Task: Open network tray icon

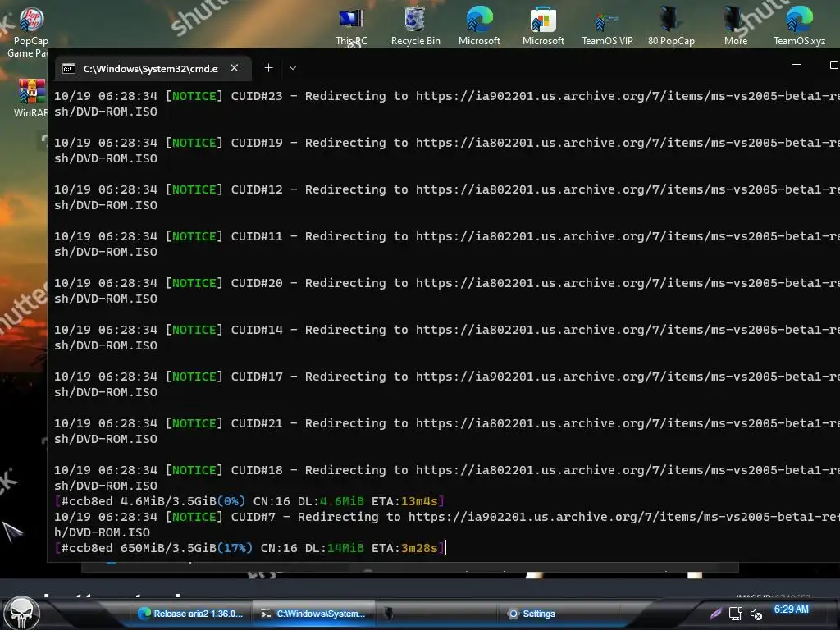Action: [x=736, y=614]
